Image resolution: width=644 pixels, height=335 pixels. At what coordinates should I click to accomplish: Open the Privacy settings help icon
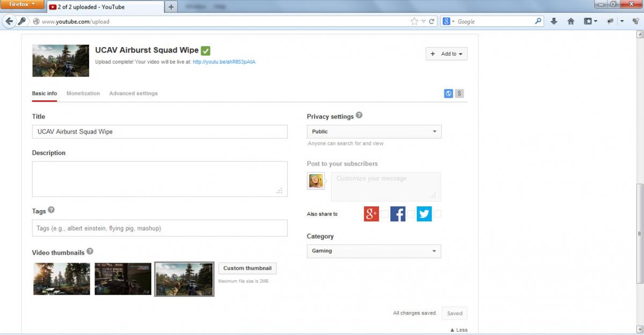pos(359,115)
